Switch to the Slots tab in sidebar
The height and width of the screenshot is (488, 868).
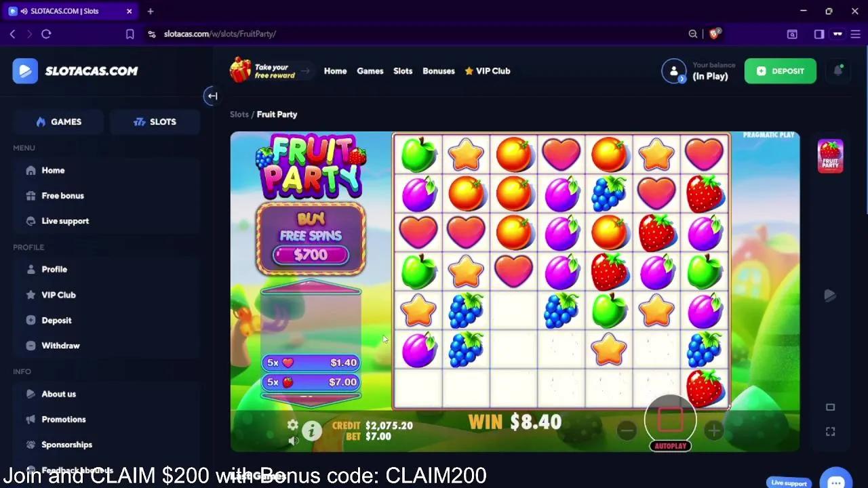pos(155,122)
